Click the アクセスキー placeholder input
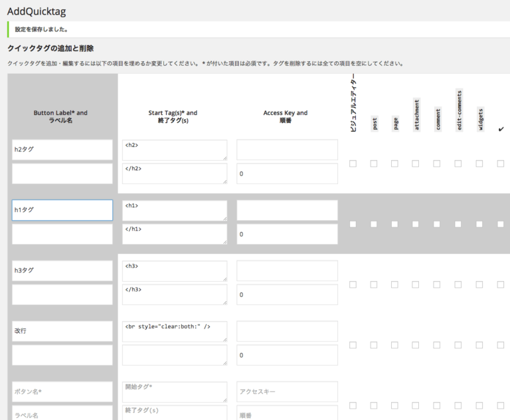The width and height of the screenshot is (510, 420). pos(287,391)
